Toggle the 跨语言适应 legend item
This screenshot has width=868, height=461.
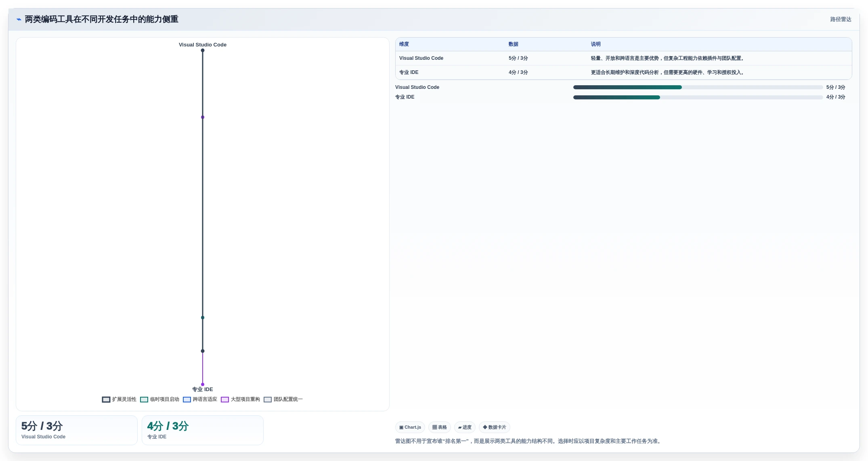pyautogui.click(x=200, y=399)
